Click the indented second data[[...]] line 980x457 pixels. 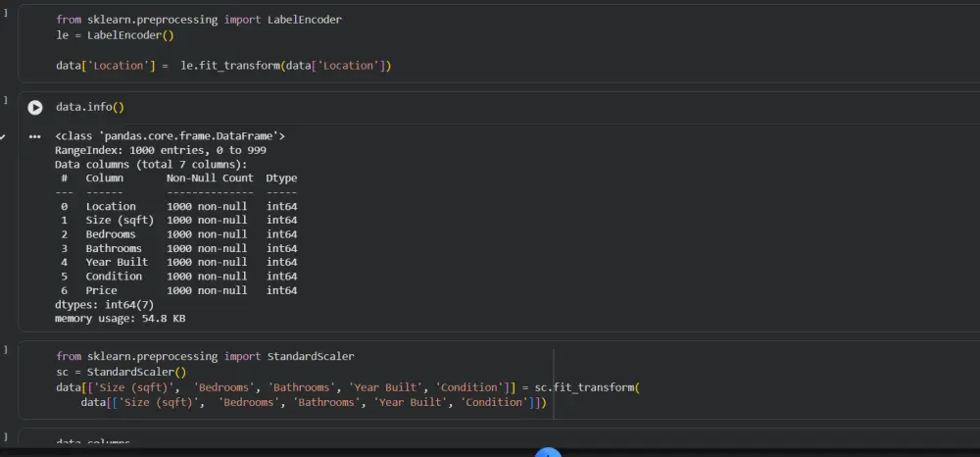[x=314, y=403]
